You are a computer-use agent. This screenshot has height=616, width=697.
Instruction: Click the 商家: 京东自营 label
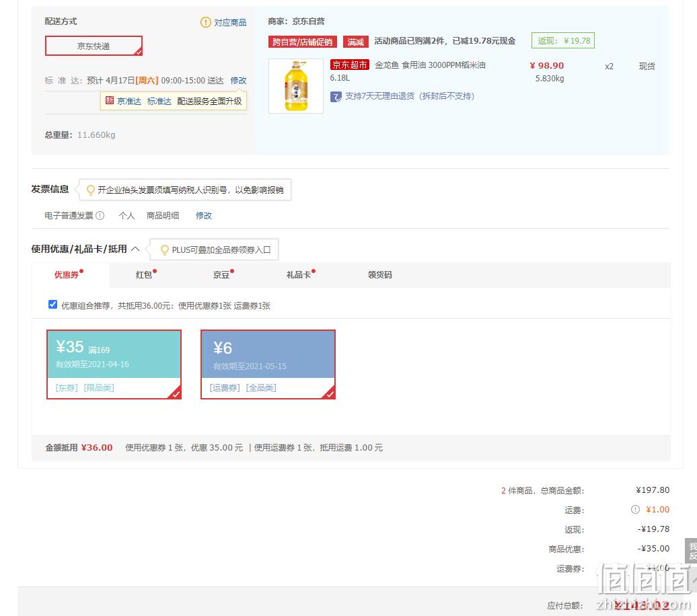click(x=297, y=22)
